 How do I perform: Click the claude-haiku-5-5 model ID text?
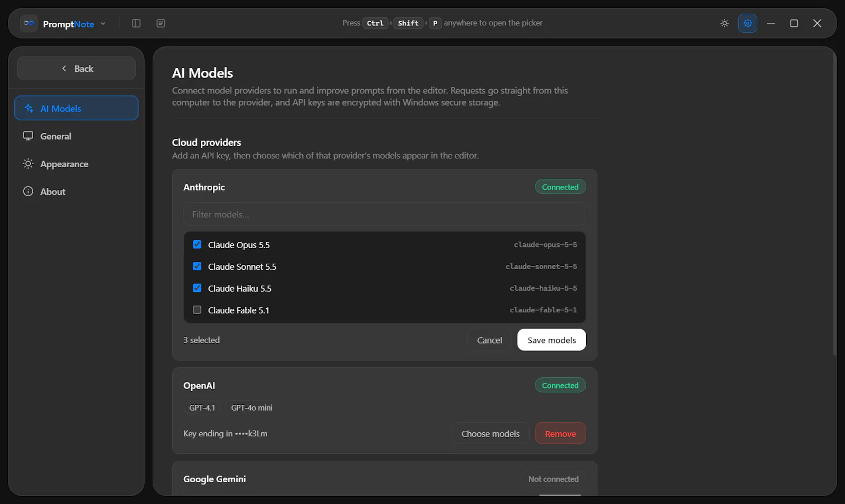pyautogui.click(x=543, y=288)
